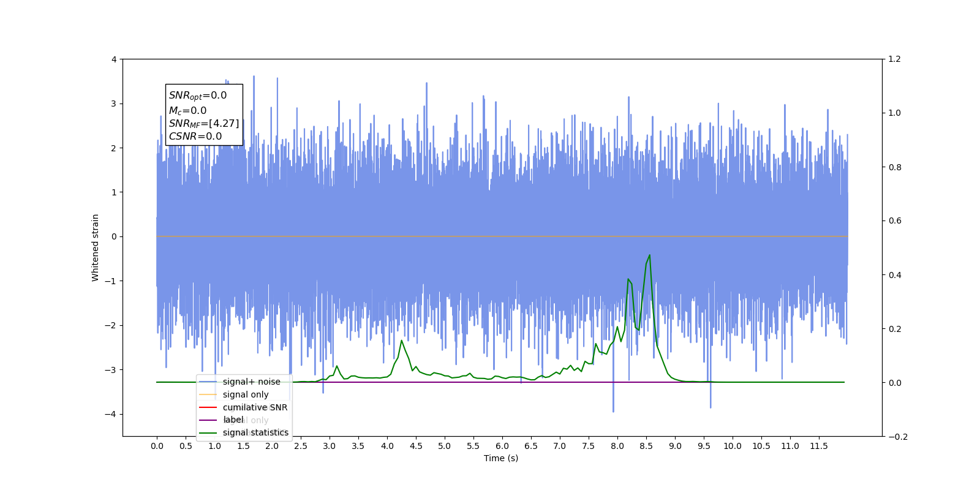Click the 2.5 tick on the time axis
The height and width of the screenshot is (490, 980).
click(301, 446)
